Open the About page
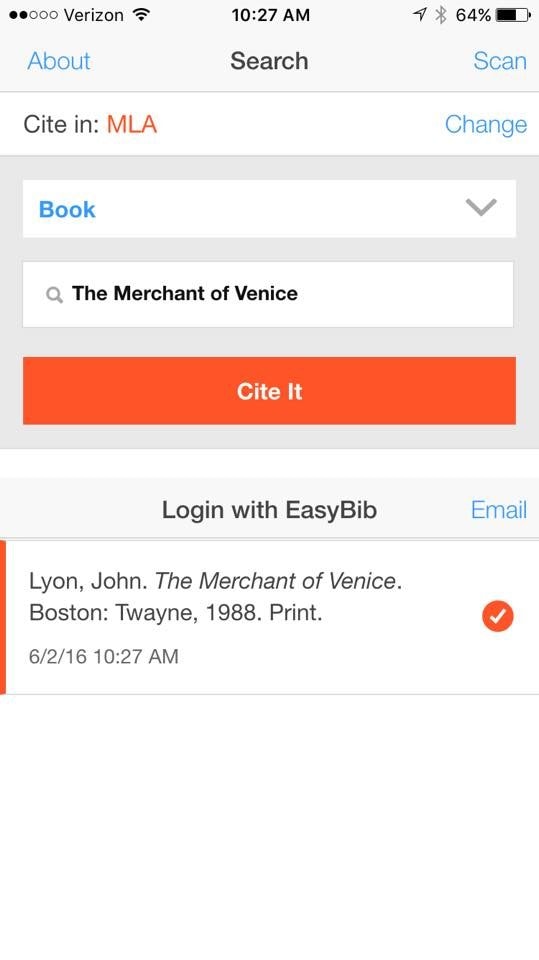This screenshot has width=539, height=960. [59, 61]
